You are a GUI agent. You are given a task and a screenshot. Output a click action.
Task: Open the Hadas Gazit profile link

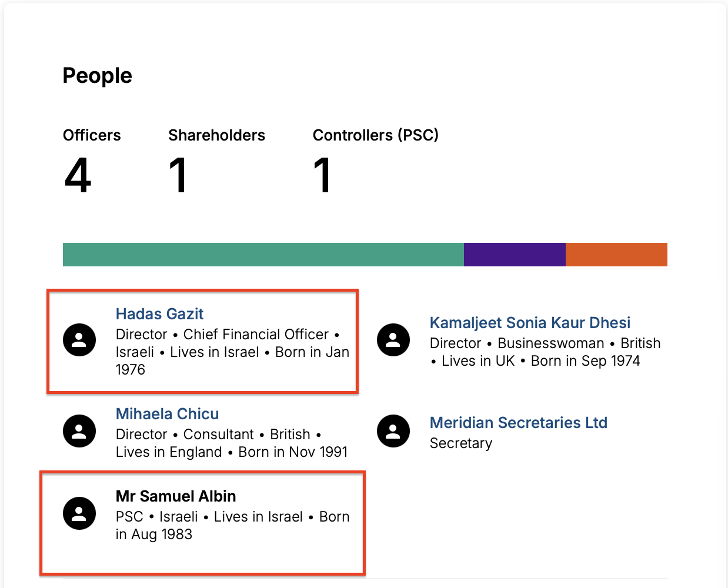[x=159, y=314]
